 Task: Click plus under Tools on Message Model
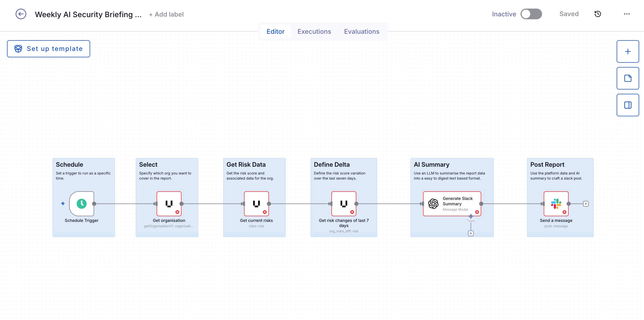(470, 233)
